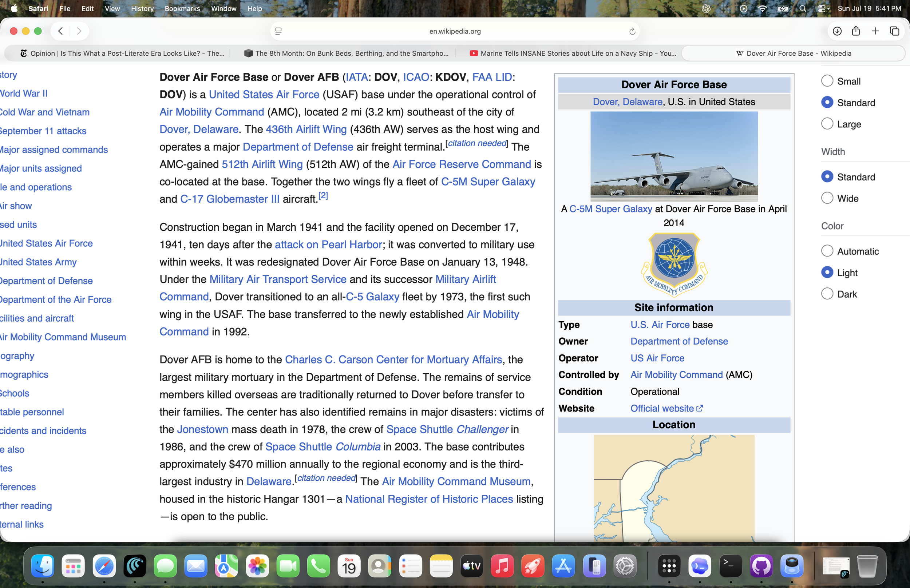Select Standard under Width
910x588 pixels.
tap(827, 177)
